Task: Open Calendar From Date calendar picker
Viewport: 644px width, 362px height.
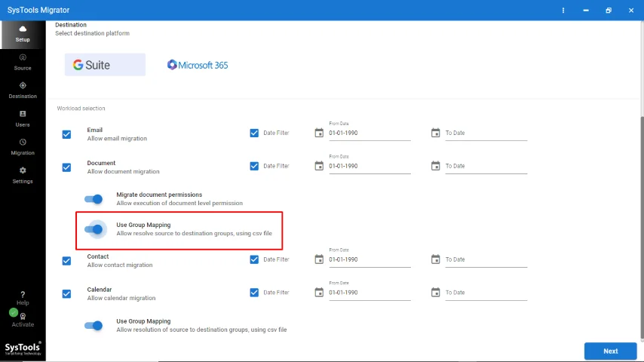Action: coord(319,292)
